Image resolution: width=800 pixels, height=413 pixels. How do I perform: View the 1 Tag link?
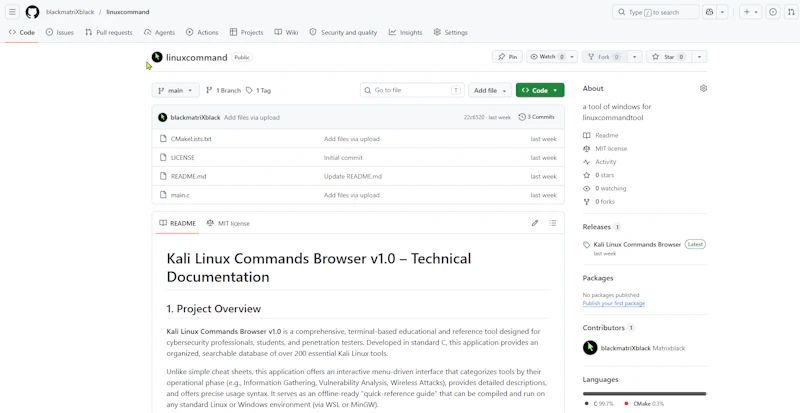258,90
